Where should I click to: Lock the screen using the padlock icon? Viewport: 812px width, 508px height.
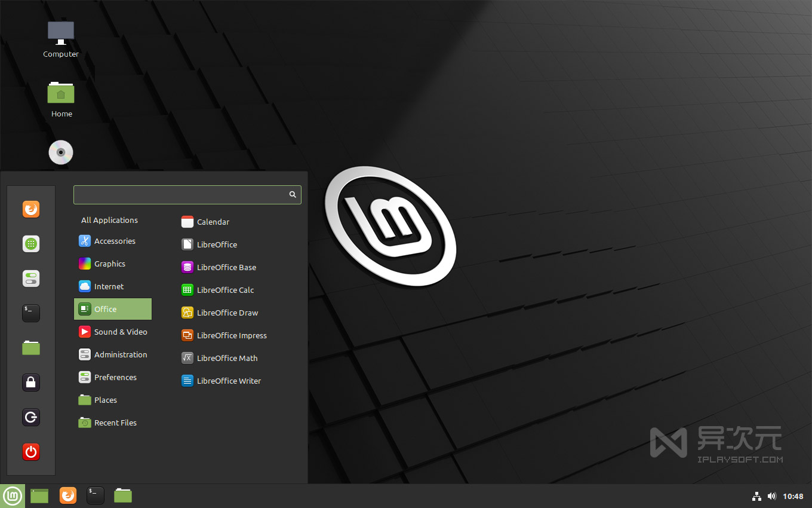[x=30, y=382]
